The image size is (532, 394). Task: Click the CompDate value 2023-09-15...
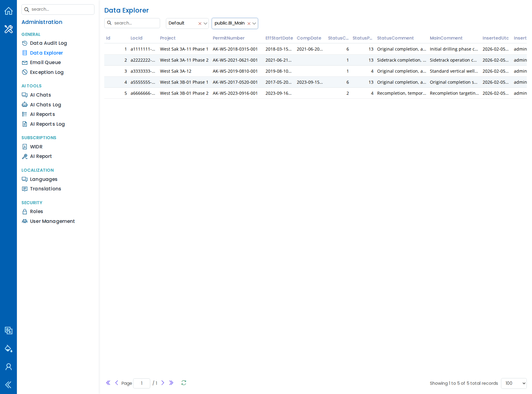(x=310, y=82)
